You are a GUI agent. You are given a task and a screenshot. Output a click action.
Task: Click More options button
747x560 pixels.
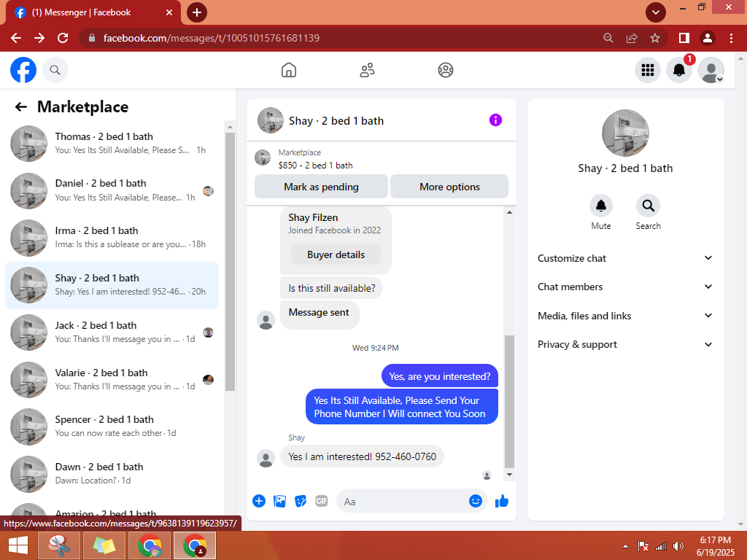(x=449, y=187)
